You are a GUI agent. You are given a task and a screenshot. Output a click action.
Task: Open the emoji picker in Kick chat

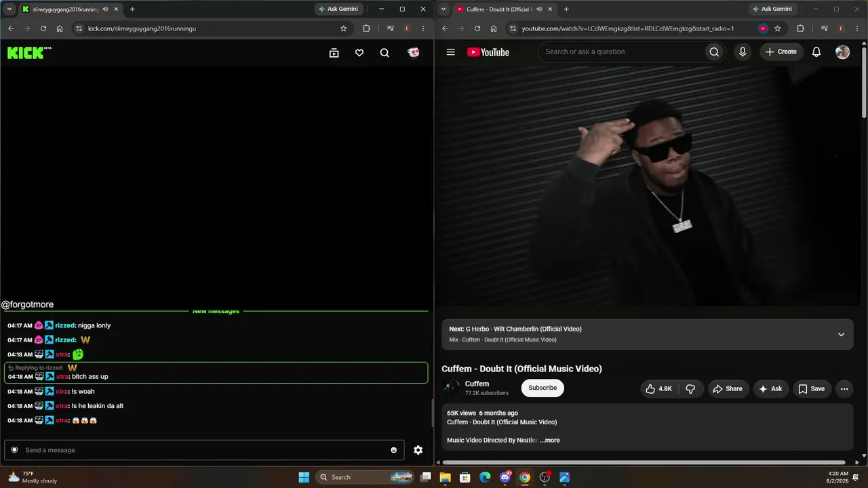click(393, 450)
